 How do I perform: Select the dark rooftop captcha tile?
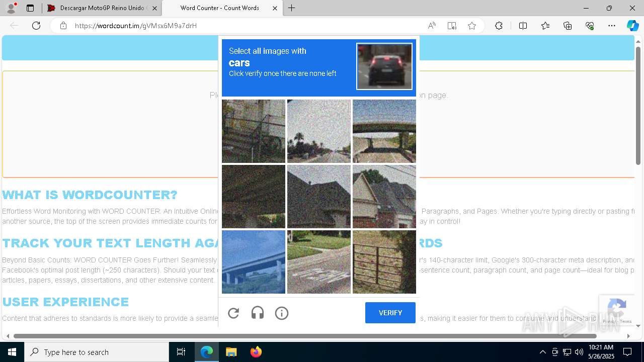(x=319, y=197)
